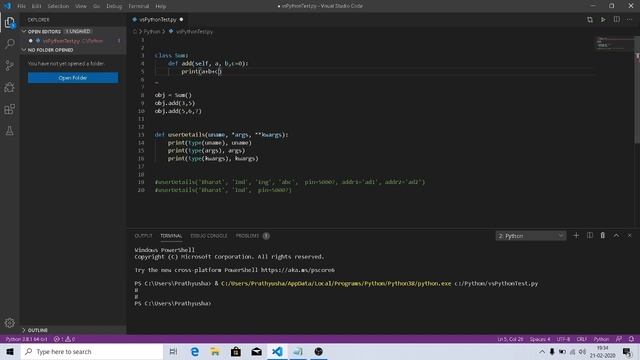Click the code minimap preview
Image resolution: width=640 pixels, height=360 pixels.
click(x=613, y=43)
